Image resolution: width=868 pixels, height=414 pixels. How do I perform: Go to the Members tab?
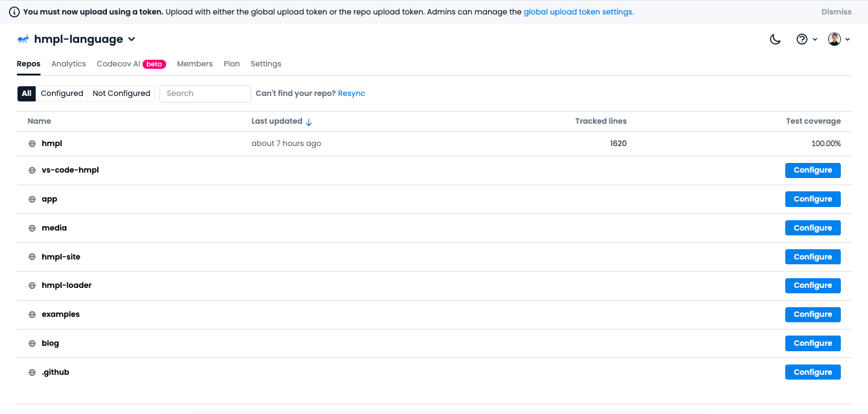pyautogui.click(x=194, y=64)
